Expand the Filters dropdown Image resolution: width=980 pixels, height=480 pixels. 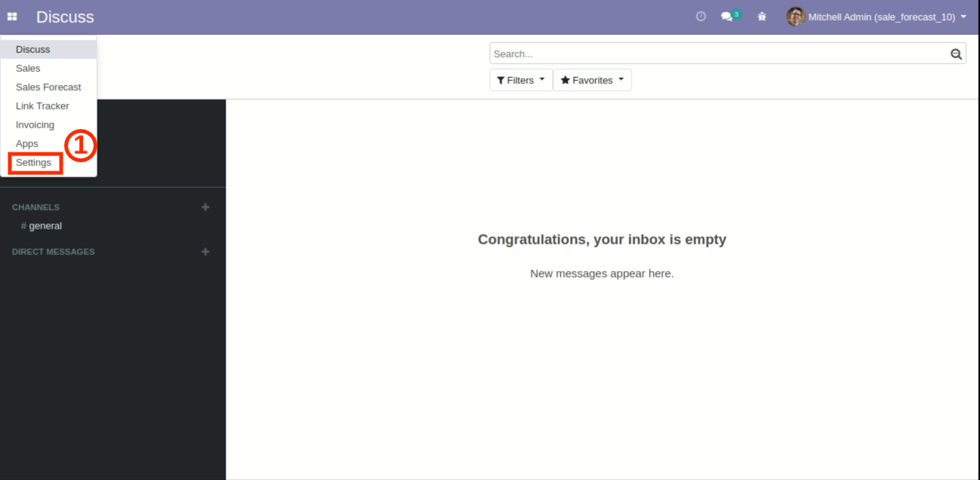tap(521, 80)
